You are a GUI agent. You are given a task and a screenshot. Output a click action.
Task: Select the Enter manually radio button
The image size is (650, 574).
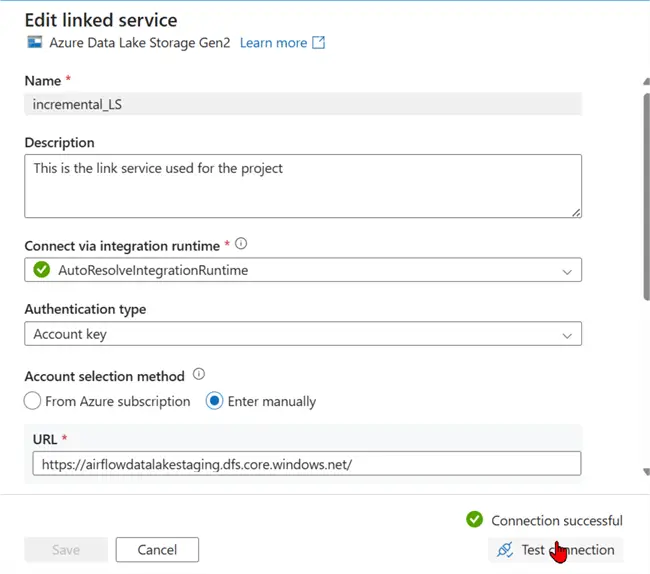(x=214, y=401)
